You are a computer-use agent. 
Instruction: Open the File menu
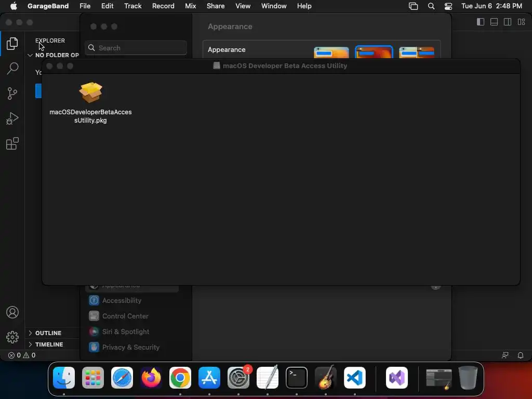tap(85, 6)
